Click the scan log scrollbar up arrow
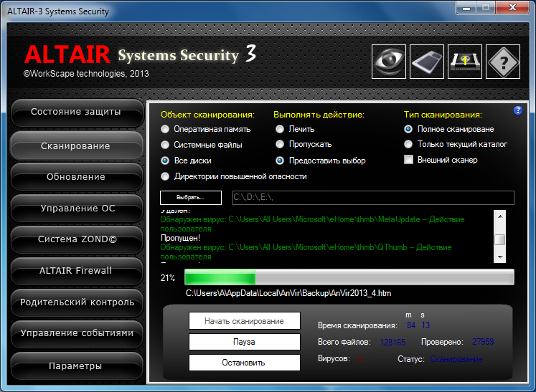This screenshot has height=392, width=536. 500,216
